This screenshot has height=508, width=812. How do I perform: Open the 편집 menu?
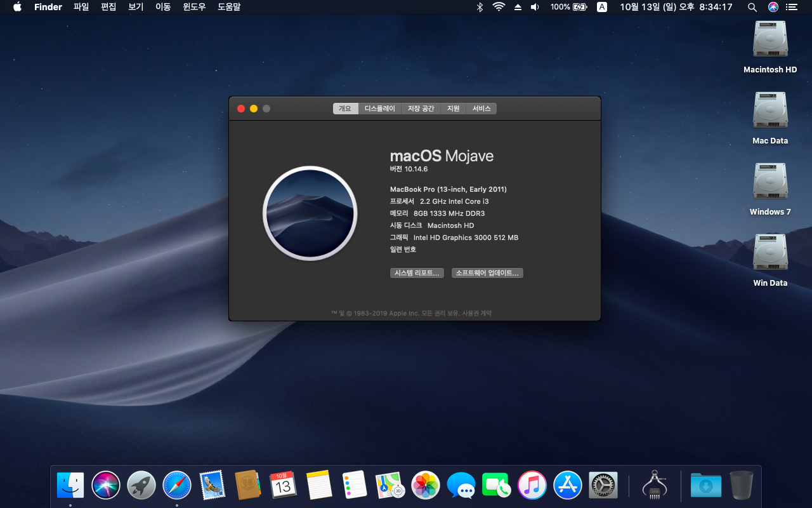108,7
